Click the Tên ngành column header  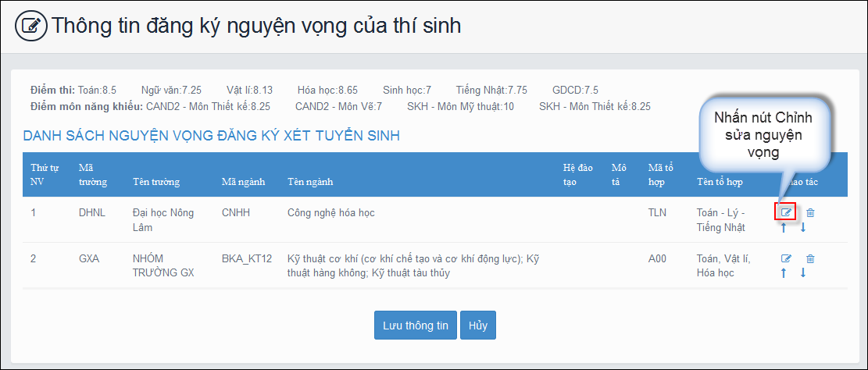click(x=310, y=182)
